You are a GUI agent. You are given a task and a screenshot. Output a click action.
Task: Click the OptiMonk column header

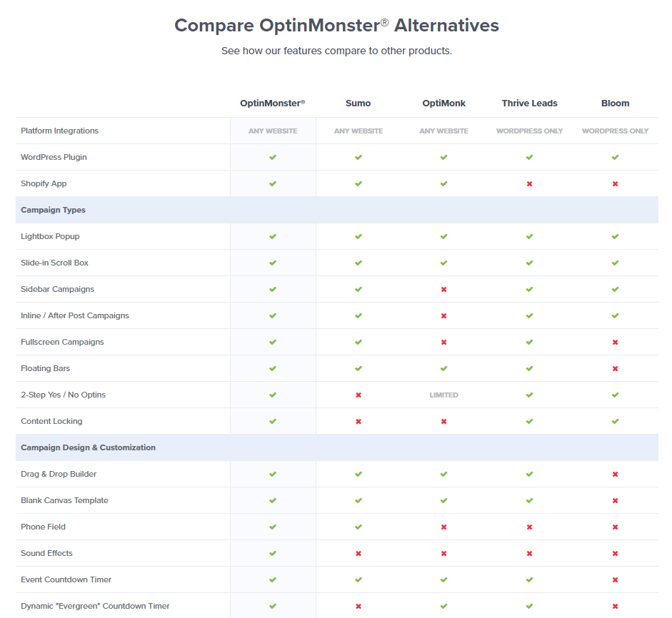(443, 103)
